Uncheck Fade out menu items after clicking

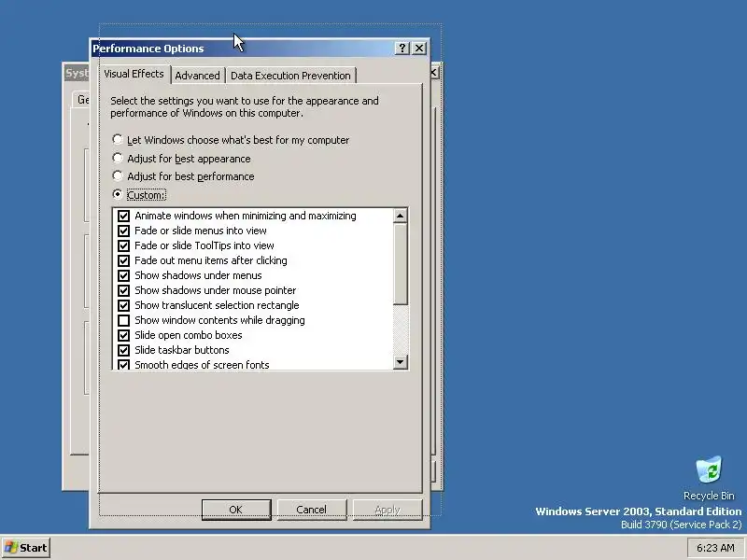pyautogui.click(x=124, y=260)
